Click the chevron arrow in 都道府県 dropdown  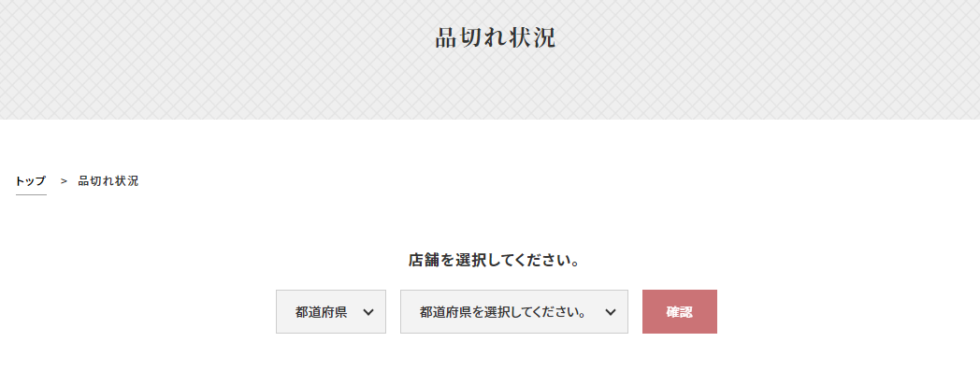point(368,312)
